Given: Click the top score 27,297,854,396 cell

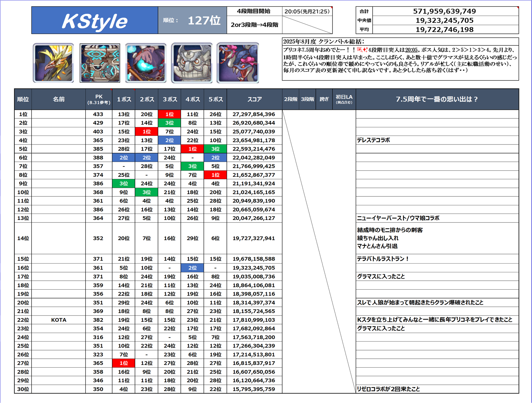Looking at the screenshot, I should click(254, 114).
